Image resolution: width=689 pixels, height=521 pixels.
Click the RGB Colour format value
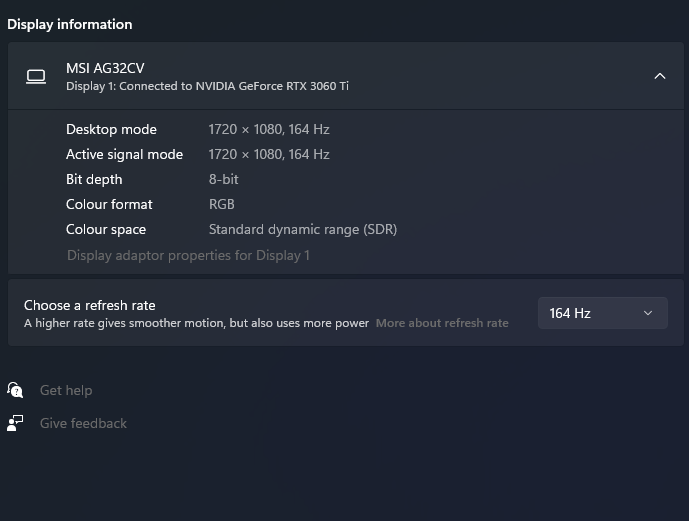point(221,204)
